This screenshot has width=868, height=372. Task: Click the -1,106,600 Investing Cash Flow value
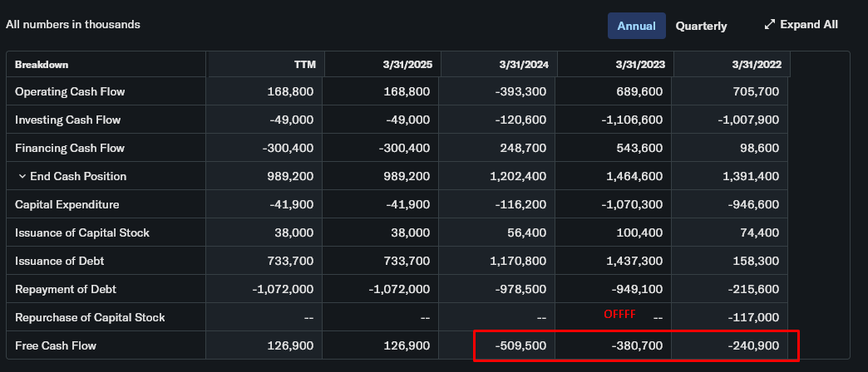pos(632,120)
